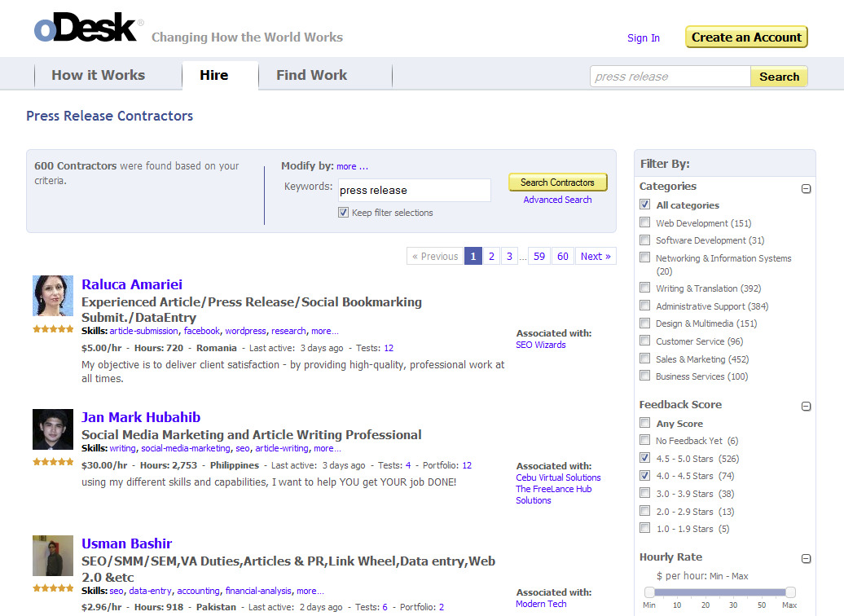Enable the Sales & Marketing category filter
The width and height of the screenshot is (844, 616).
tap(645, 359)
